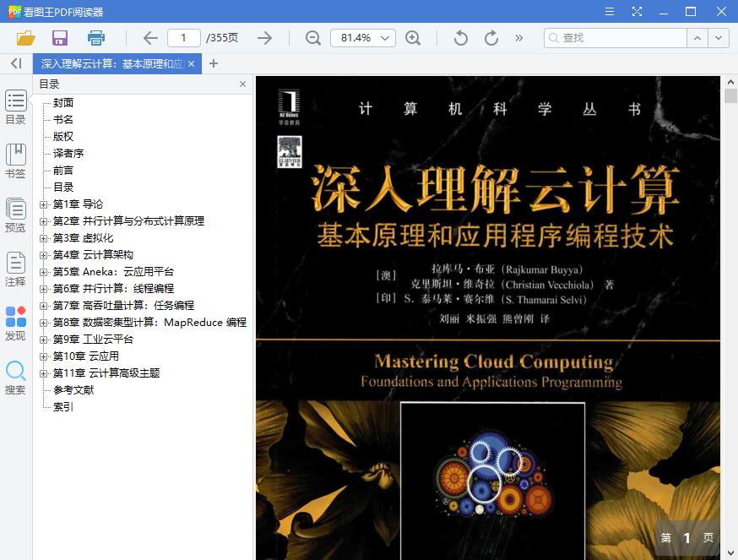Go to the next page arrow

pyautogui.click(x=265, y=38)
